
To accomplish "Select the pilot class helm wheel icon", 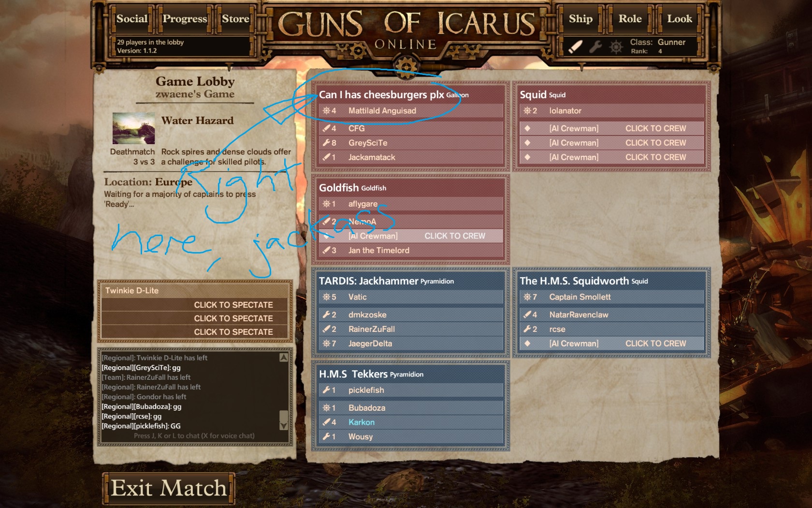I will [615, 47].
